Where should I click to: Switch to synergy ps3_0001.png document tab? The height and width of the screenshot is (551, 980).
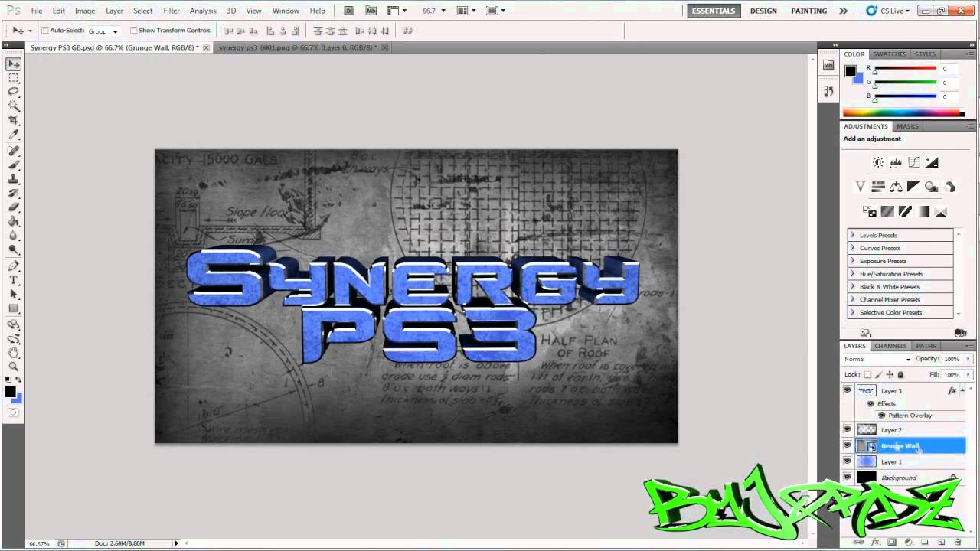tap(298, 47)
